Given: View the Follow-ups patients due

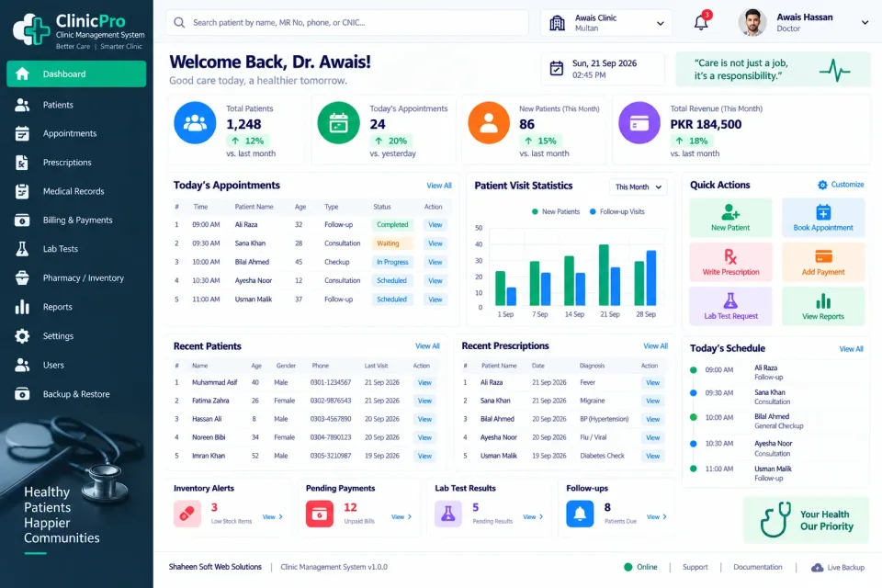Looking at the screenshot, I should 656,516.
